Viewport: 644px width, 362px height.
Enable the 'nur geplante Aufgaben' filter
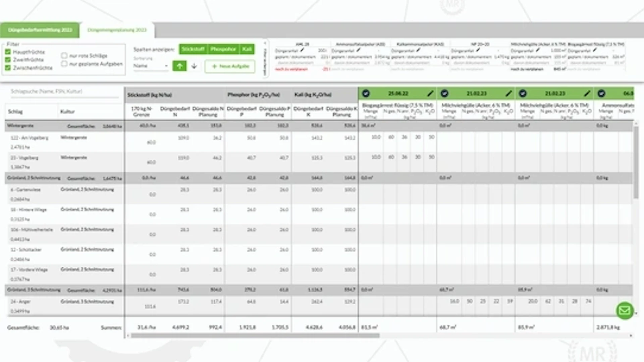point(64,63)
